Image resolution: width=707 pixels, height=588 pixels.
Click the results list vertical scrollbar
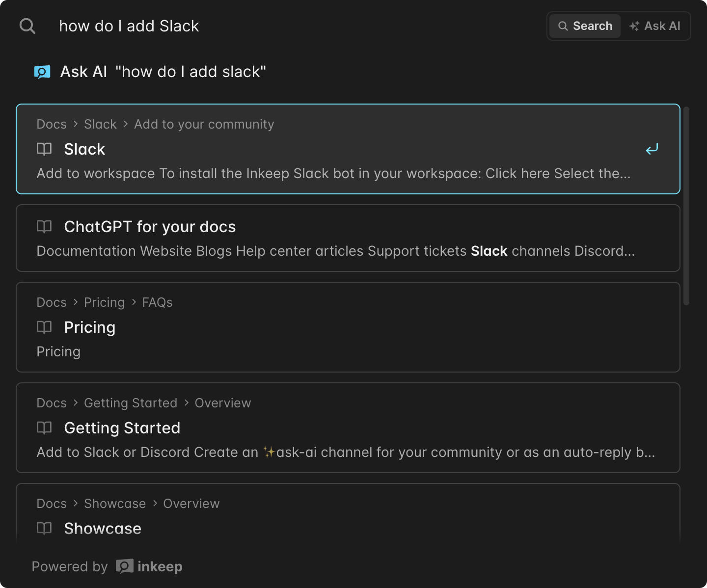click(x=686, y=206)
